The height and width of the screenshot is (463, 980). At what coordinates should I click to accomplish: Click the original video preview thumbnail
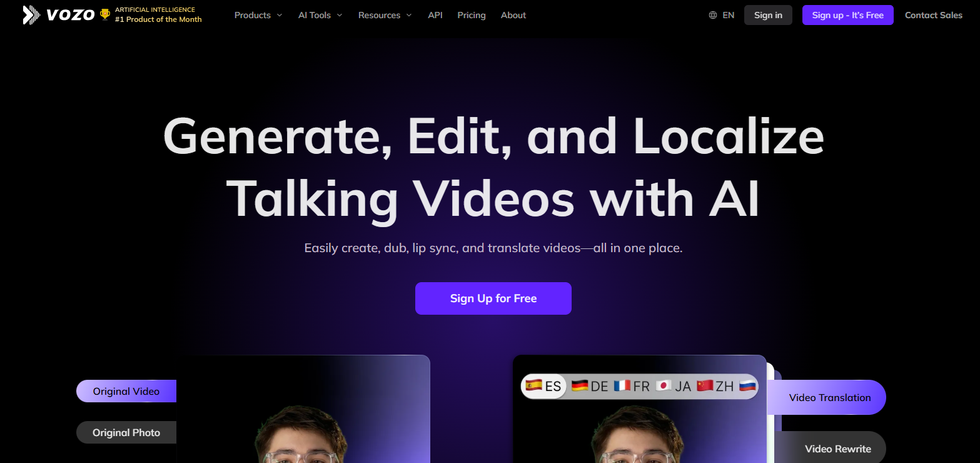click(303, 409)
